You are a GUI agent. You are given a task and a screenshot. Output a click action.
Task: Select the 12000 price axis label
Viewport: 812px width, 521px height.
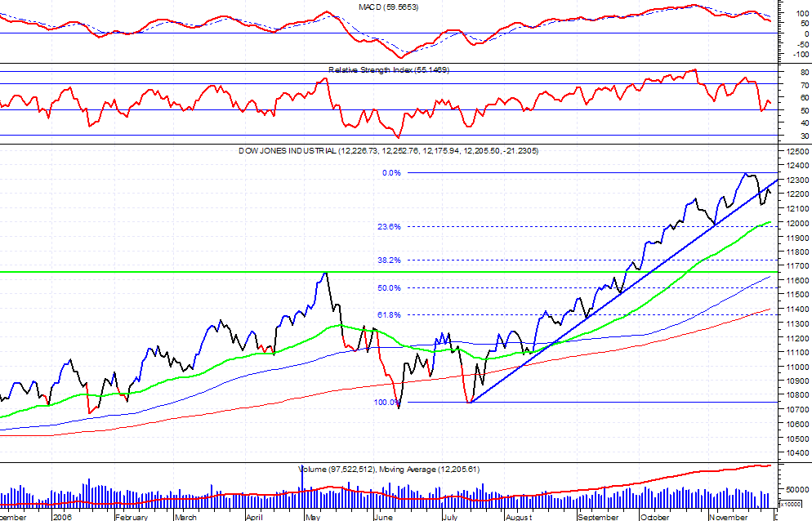point(796,223)
